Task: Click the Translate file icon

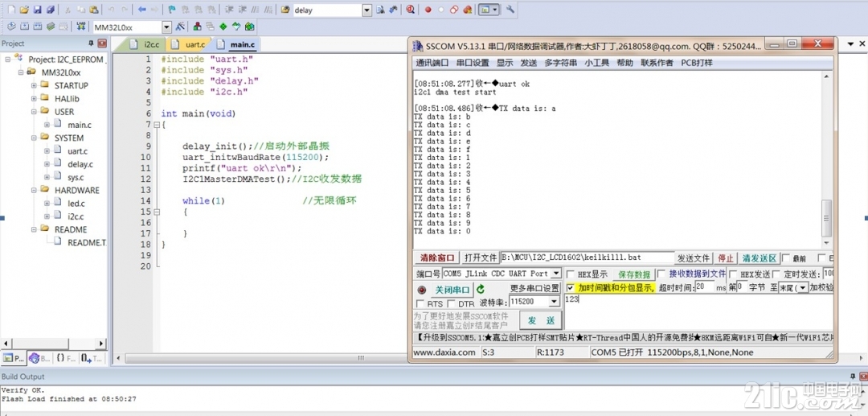Action: [11, 26]
